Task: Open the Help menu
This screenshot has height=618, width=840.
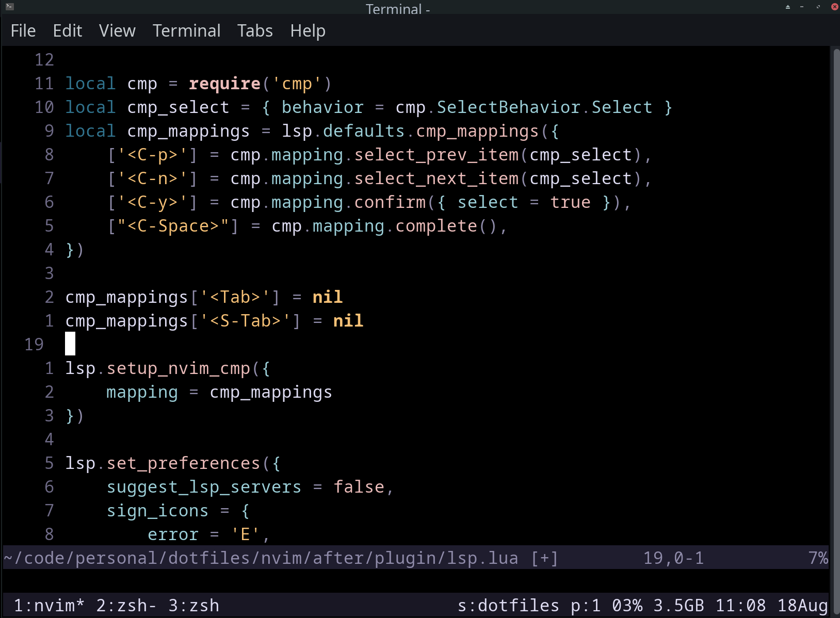Action: click(308, 31)
